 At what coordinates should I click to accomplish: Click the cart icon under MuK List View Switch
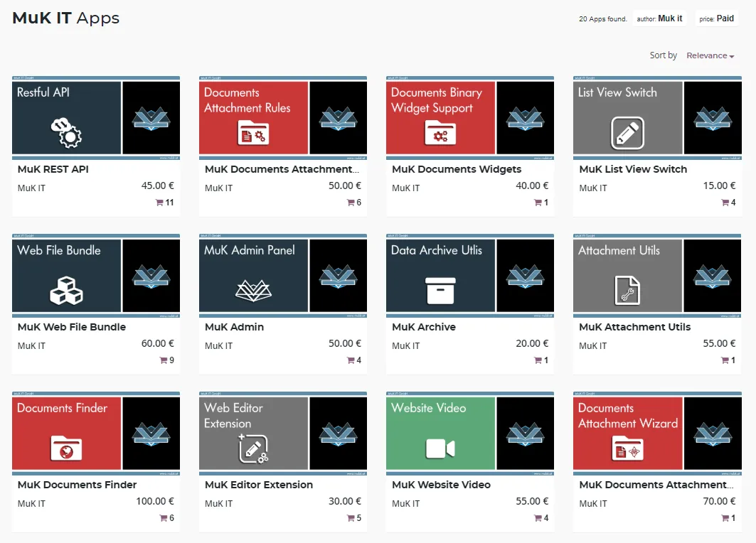(x=725, y=203)
